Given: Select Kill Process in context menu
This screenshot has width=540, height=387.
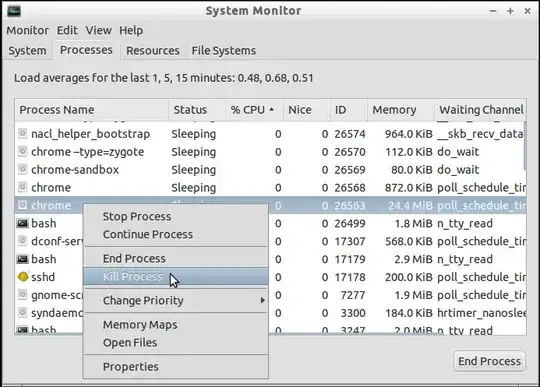Looking at the screenshot, I should pos(176,276).
